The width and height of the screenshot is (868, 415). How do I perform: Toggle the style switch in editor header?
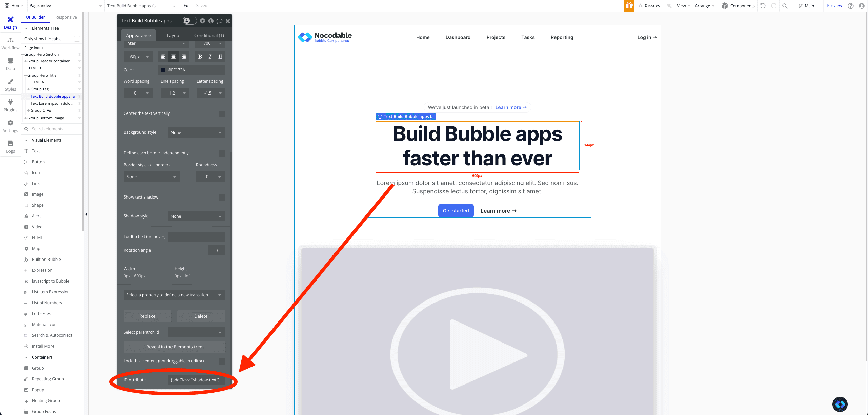(190, 21)
